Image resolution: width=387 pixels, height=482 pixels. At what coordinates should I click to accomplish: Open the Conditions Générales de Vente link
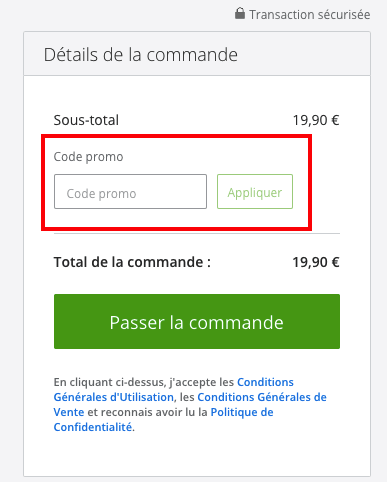[x=262, y=397]
